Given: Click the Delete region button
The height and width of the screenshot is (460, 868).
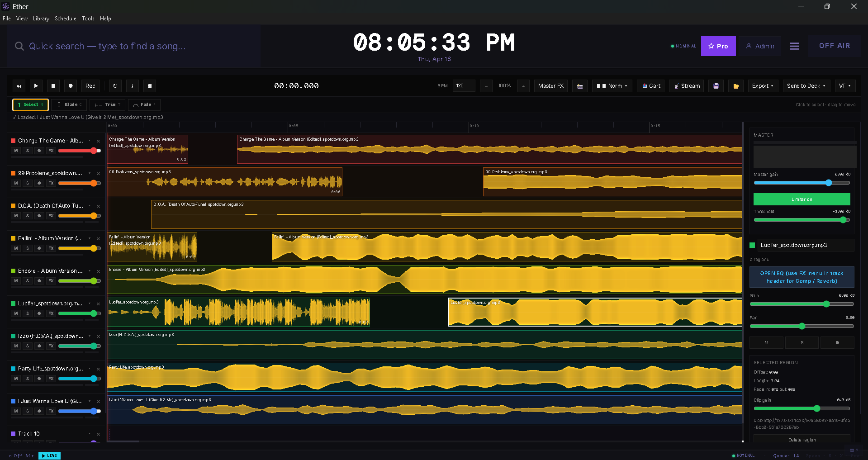Looking at the screenshot, I should coord(802,440).
